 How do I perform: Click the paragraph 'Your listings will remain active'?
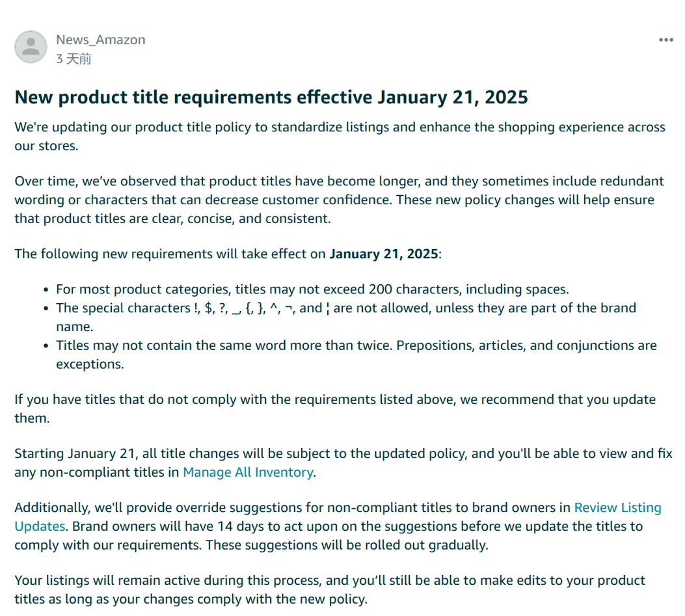tap(330, 589)
